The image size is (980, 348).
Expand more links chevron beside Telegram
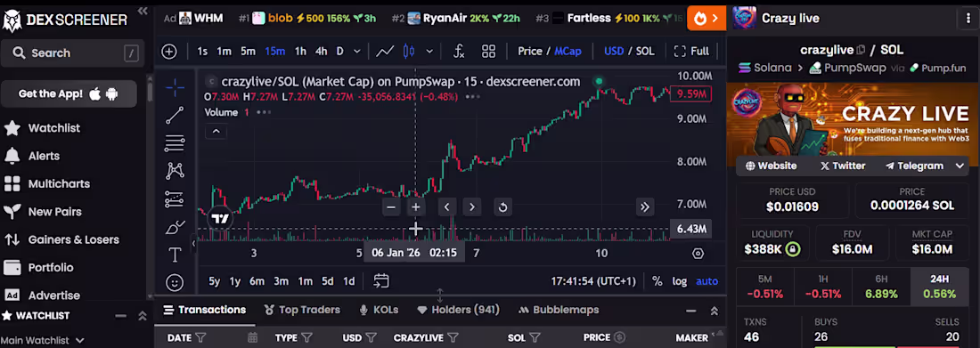[960, 166]
